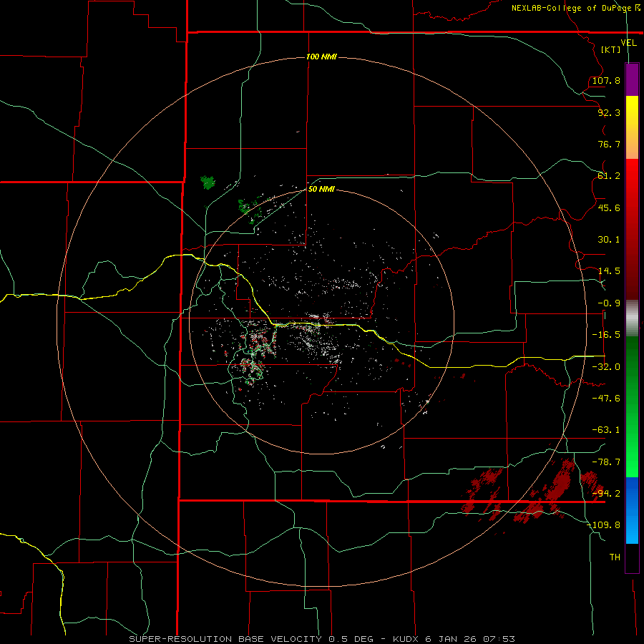Click the 92.3 velocity scale value
Viewport: 644px width, 644px height.
click(x=609, y=112)
